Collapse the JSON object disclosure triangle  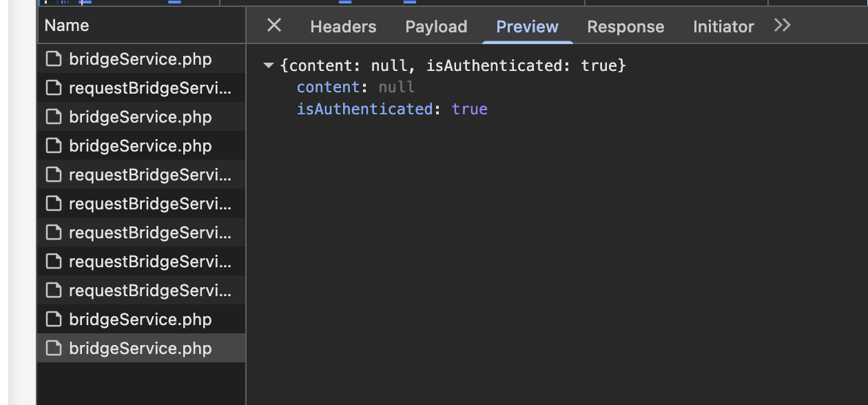click(x=269, y=65)
